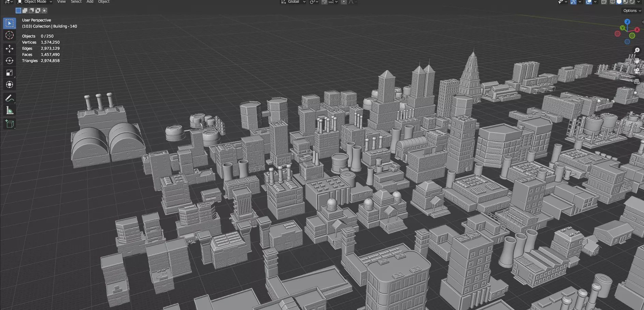Toggle proportional editing in header
Image resolution: width=644 pixels, height=310 pixels.
pos(344,2)
